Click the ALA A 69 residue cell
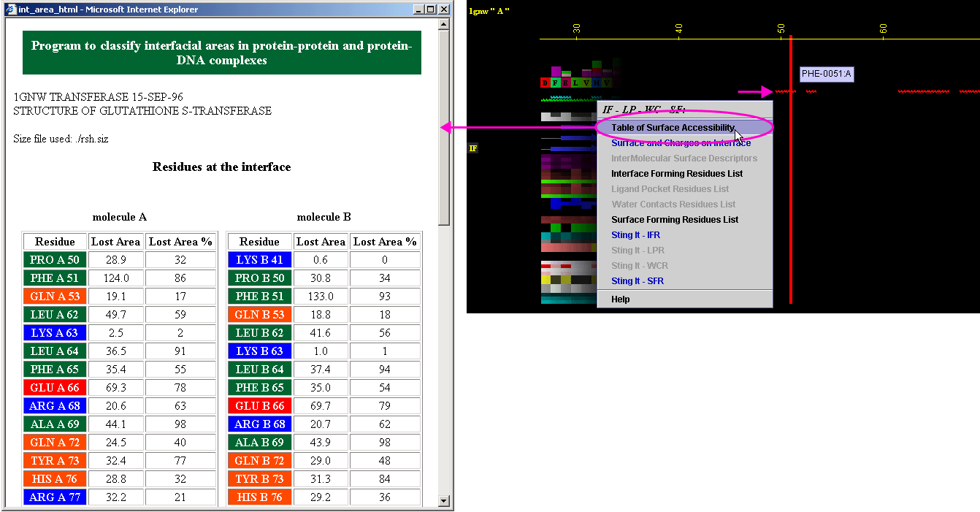This screenshot has height=512, width=980. pos(55,424)
